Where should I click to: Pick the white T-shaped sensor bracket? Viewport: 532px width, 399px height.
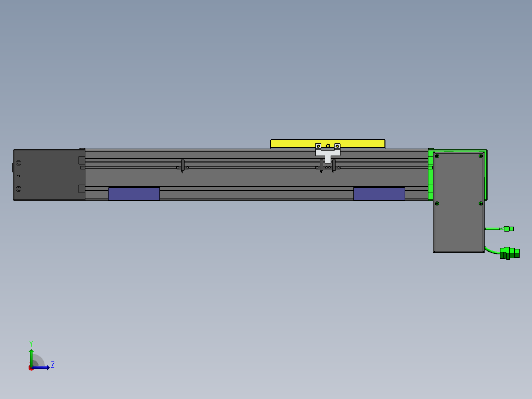(328, 153)
